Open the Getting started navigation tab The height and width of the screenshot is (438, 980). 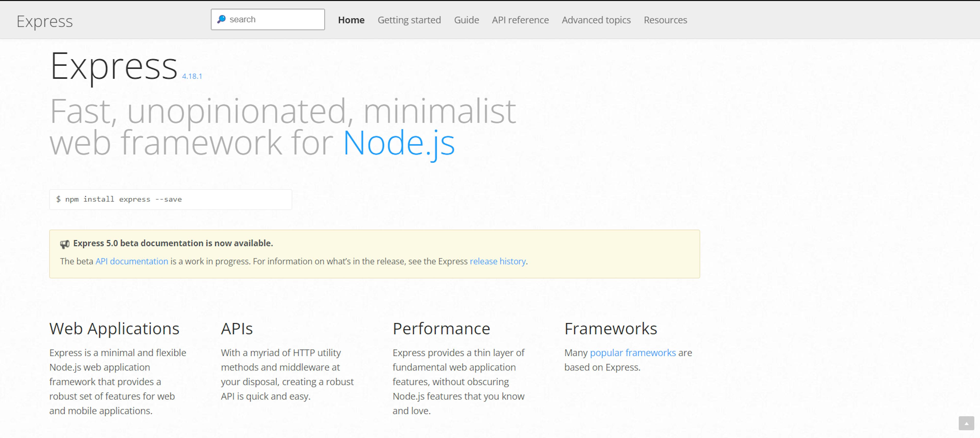click(x=409, y=19)
